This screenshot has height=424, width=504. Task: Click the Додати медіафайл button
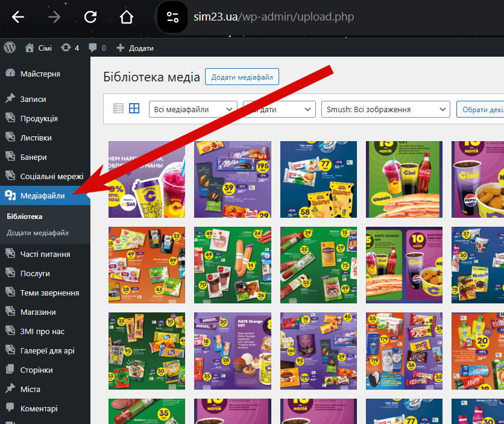pos(242,77)
